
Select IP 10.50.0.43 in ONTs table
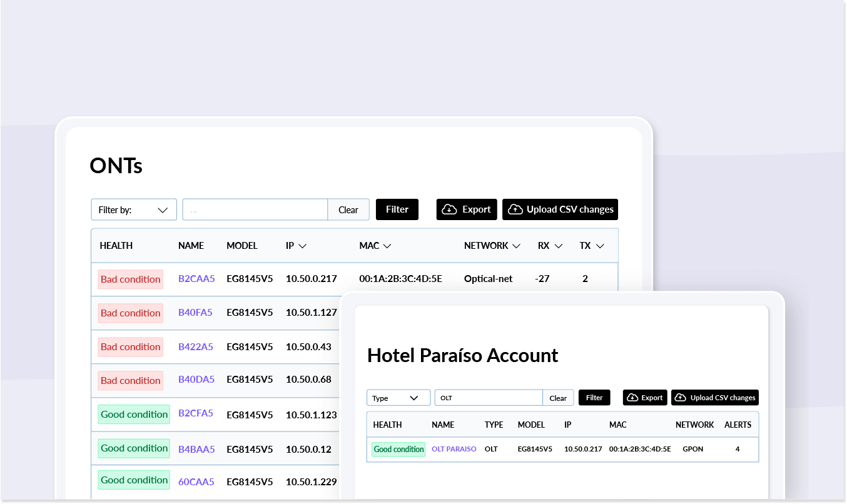(x=308, y=346)
